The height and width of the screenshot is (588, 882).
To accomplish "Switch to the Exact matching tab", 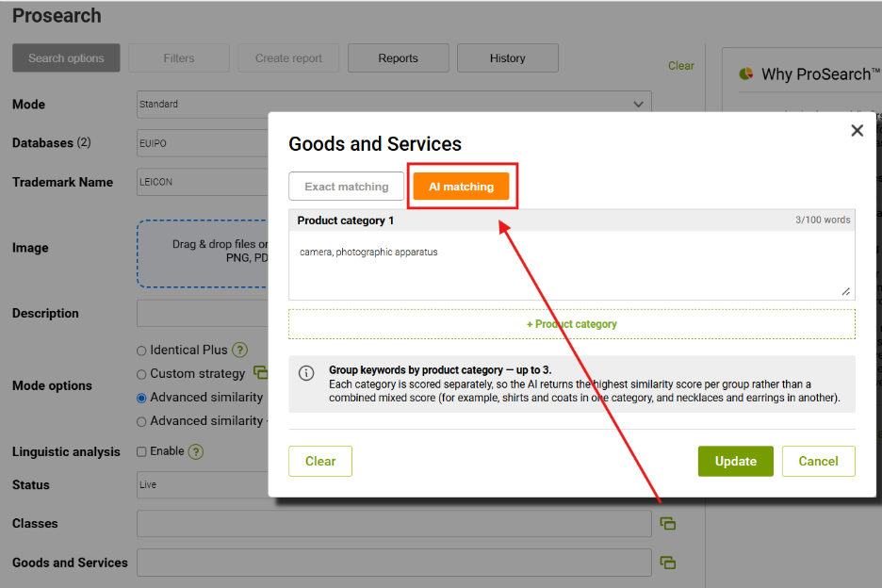I will point(347,187).
